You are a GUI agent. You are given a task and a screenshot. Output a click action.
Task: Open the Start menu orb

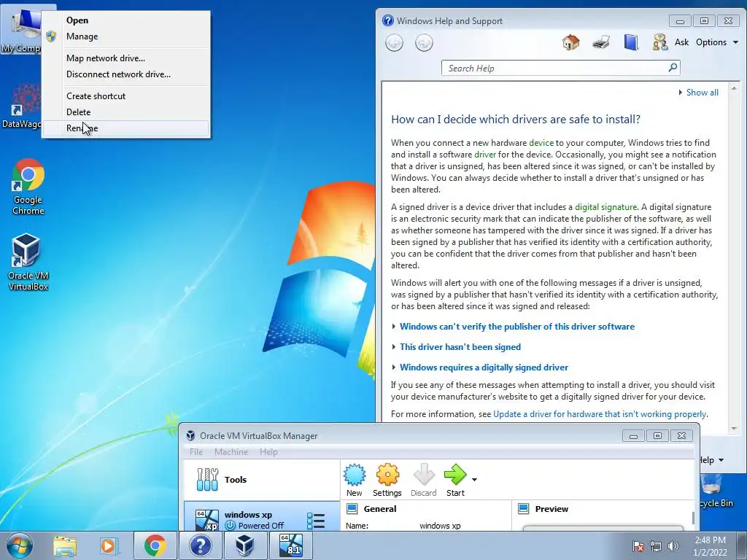tap(20, 545)
